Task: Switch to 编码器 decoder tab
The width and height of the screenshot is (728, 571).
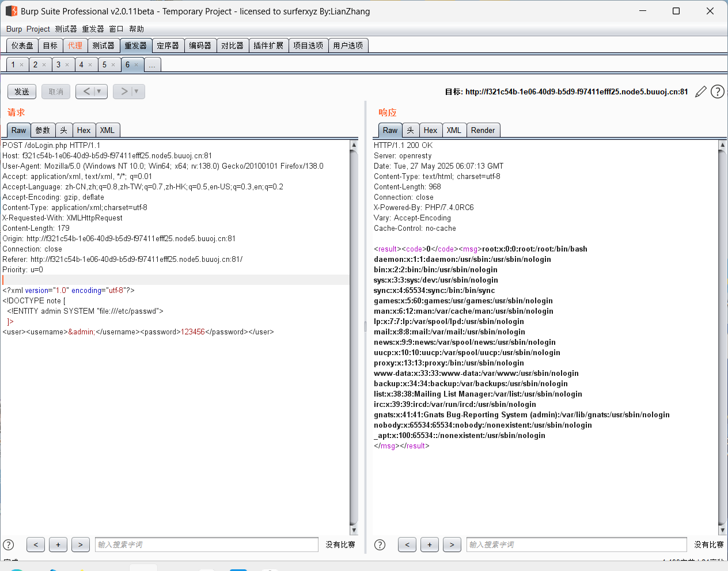Action: (200, 45)
